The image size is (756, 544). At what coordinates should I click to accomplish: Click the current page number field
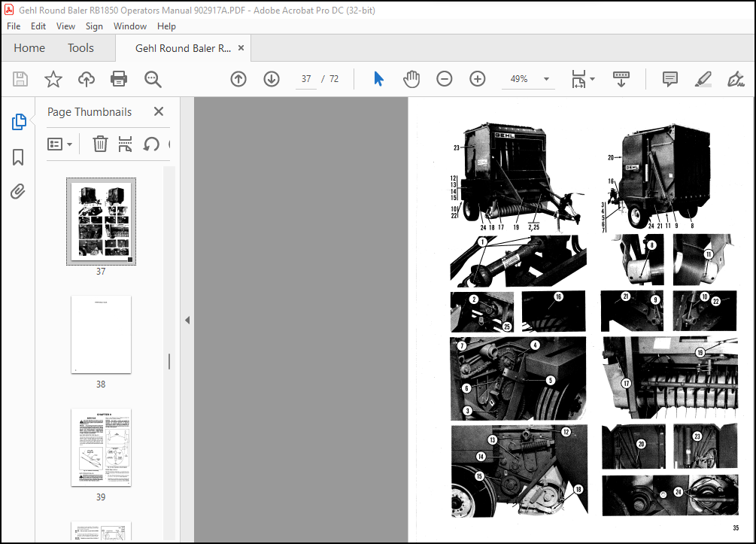point(306,79)
